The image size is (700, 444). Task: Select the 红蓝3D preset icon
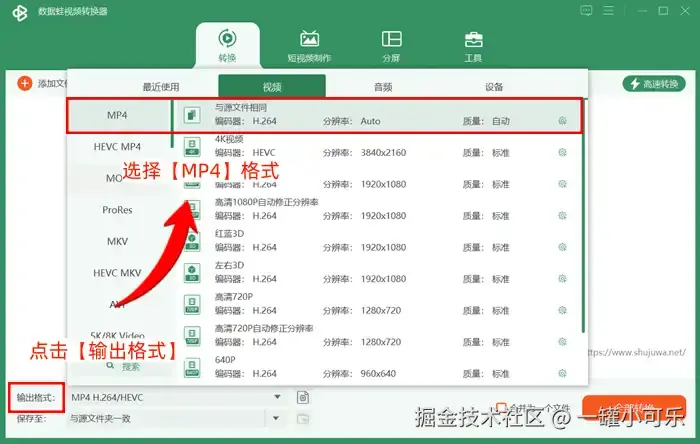point(192,241)
